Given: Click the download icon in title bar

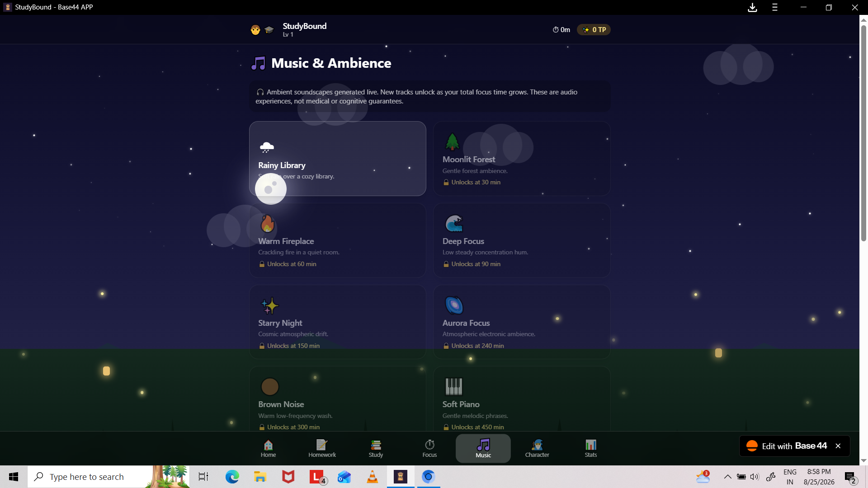Looking at the screenshot, I should [x=752, y=7].
